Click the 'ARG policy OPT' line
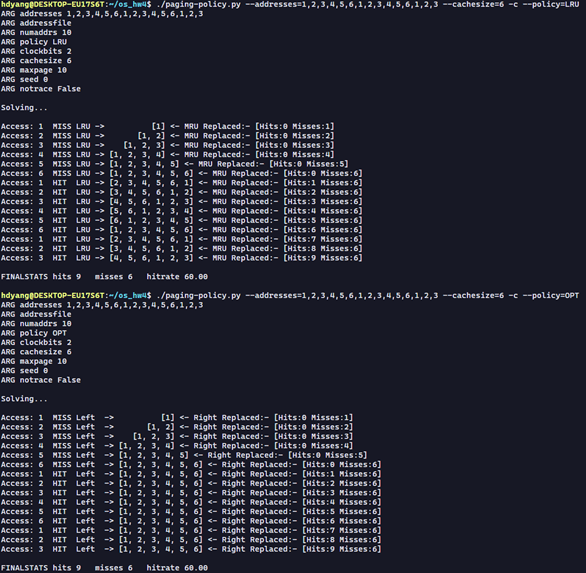 34,333
